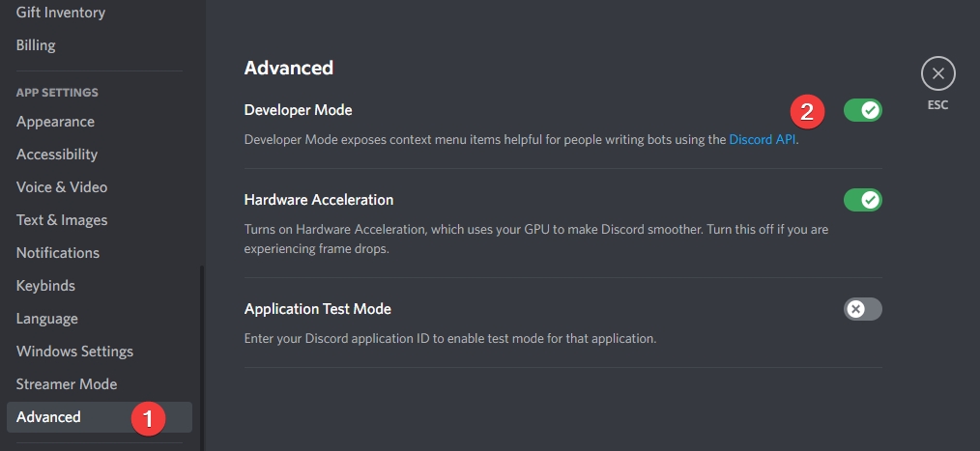Enable the Application Test Mode switch

(x=862, y=309)
